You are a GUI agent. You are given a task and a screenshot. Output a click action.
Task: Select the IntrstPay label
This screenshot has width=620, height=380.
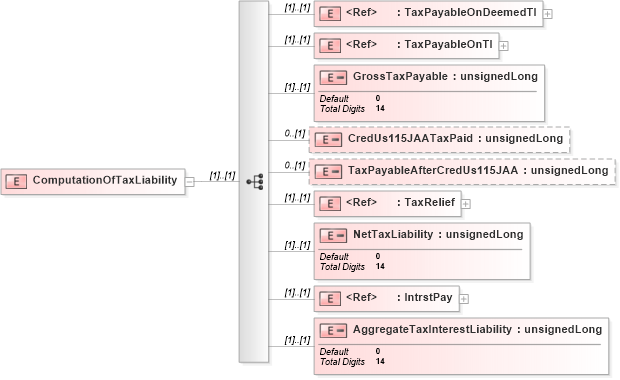coord(428,297)
